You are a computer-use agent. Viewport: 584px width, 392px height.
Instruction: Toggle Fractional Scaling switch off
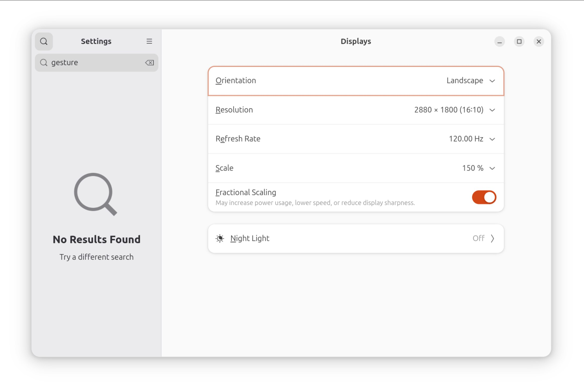(x=484, y=197)
